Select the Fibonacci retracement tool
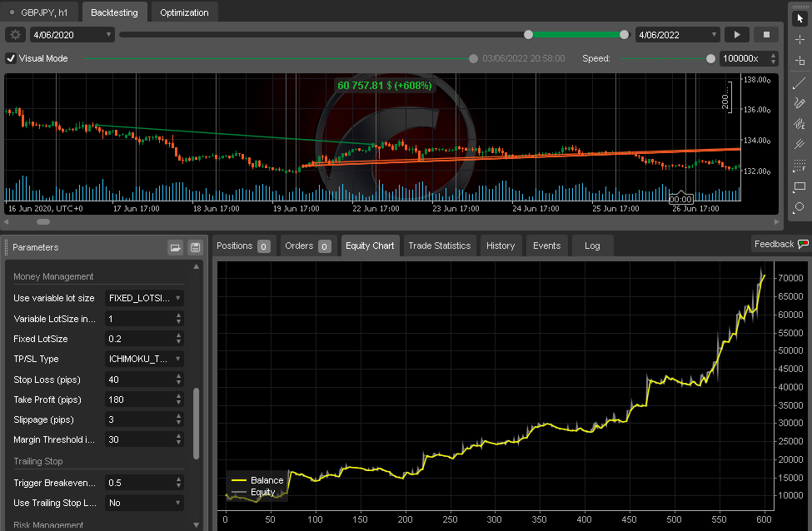 (800, 166)
